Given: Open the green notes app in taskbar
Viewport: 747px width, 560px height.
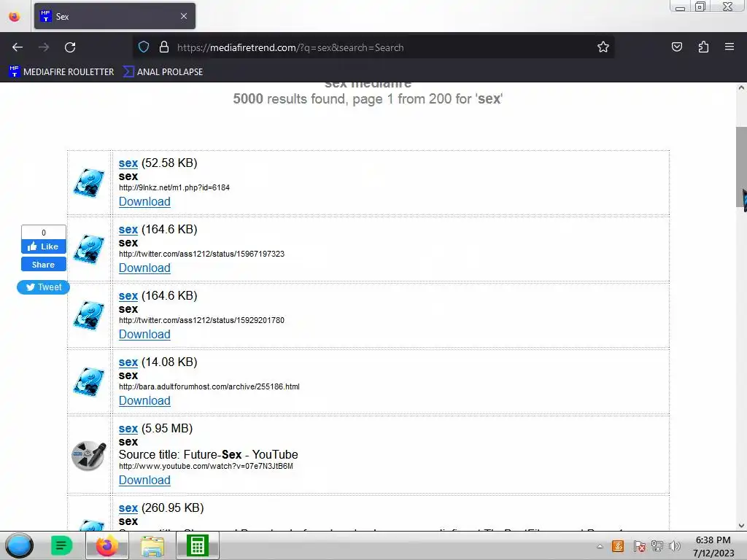Looking at the screenshot, I should (x=61, y=545).
